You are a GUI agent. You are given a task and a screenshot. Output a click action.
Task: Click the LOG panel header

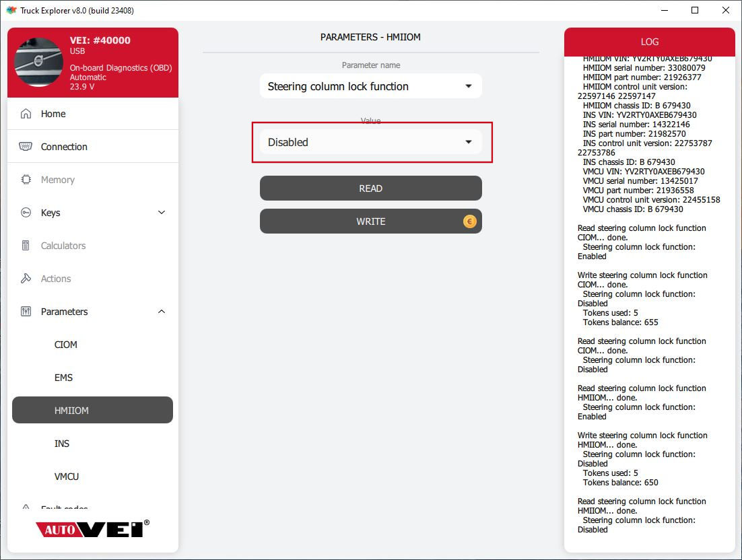coord(649,42)
